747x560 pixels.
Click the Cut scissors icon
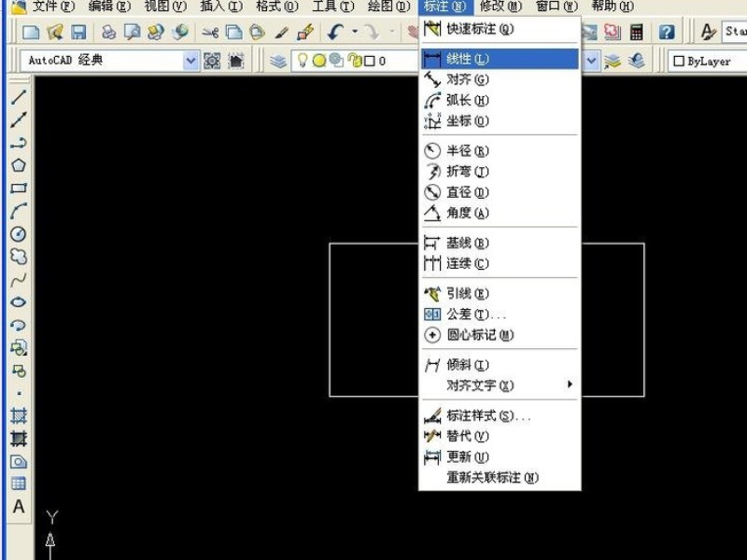209,32
